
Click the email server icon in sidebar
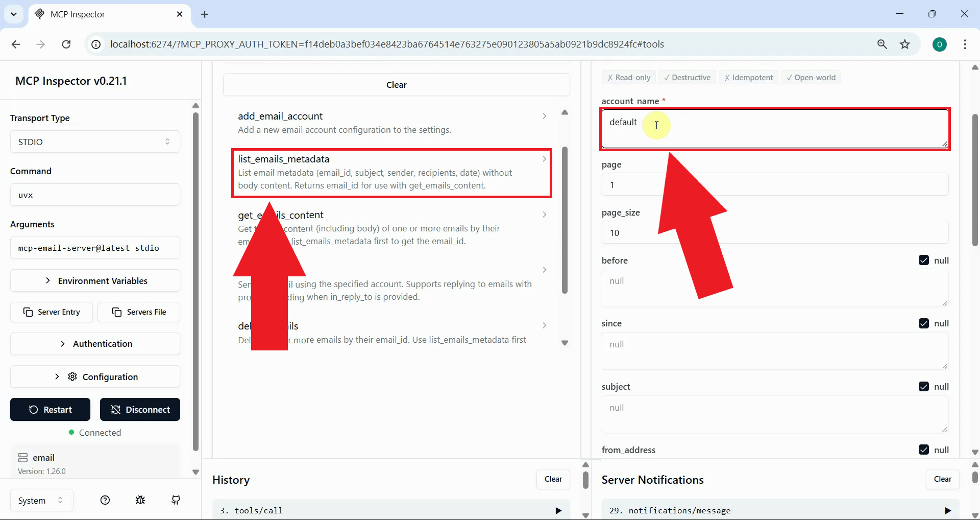click(23, 458)
